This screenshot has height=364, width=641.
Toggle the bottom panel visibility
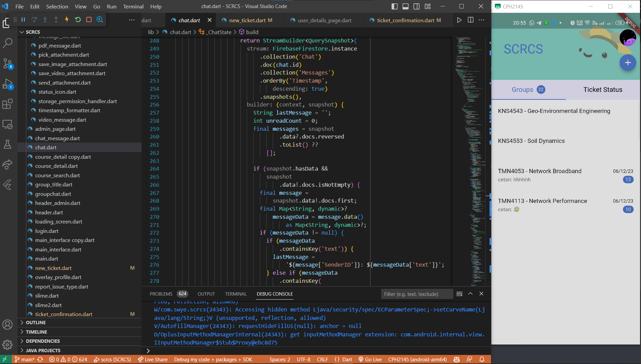pyautogui.click(x=405, y=6)
